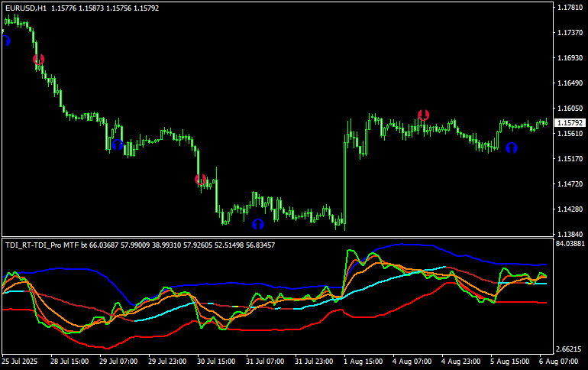This screenshot has width=588, height=370.
Task: Click the 1.16050 price scale label
Action: click(570, 109)
